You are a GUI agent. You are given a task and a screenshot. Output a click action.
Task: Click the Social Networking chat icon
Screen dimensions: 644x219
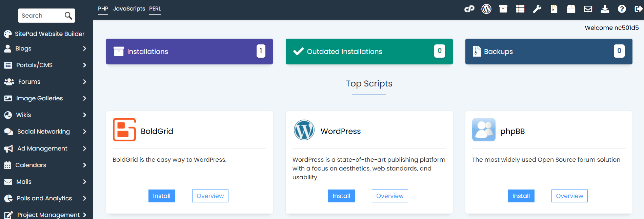(x=8, y=132)
